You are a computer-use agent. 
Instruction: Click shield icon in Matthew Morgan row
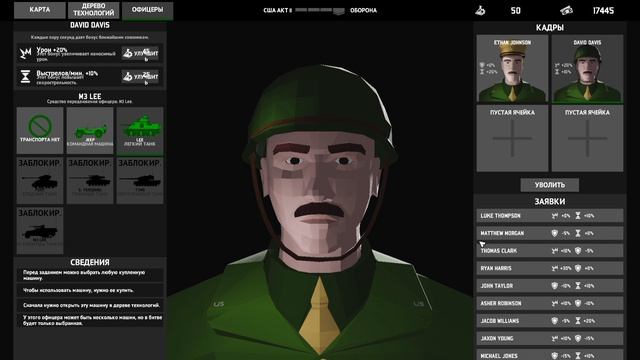(x=554, y=233)
